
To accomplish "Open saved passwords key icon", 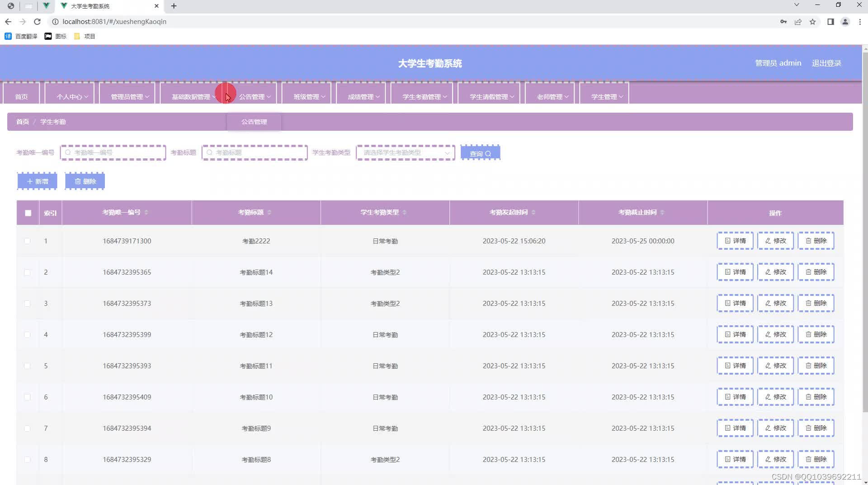I will [x=783, y=22].
